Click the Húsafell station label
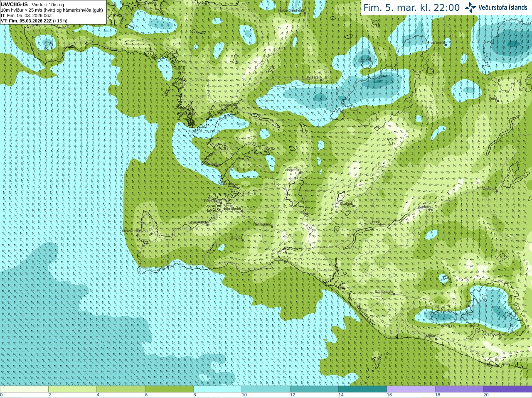Viewport: 532px width, 398px height. (x=314, y=77)
